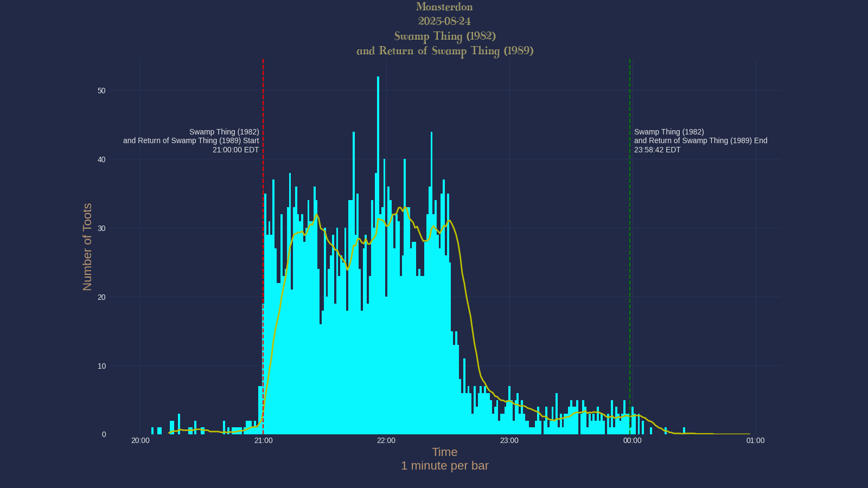
Task: Click the Time axis label
Action: pyautogui.click(x=444, y=452)
